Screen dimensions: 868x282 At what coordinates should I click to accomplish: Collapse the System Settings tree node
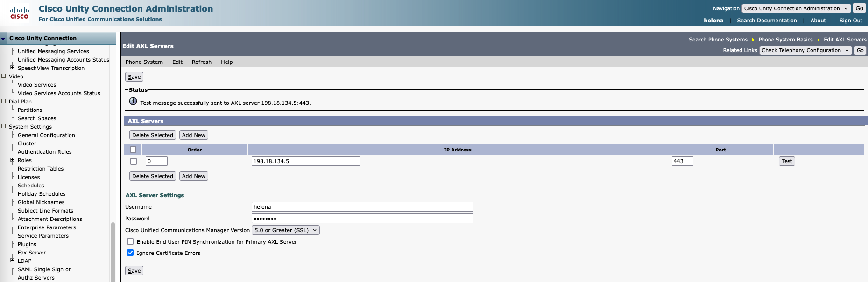[x=4, y=126]
